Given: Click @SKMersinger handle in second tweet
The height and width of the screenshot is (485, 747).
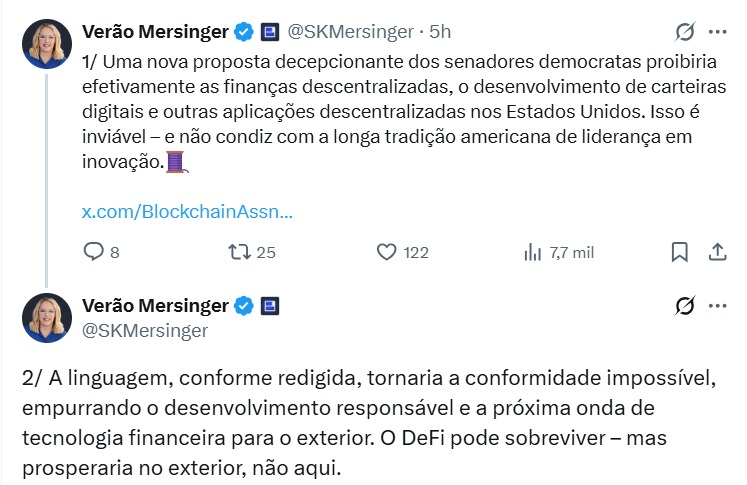Looking at the screenshot, I should tap(143, 330).
